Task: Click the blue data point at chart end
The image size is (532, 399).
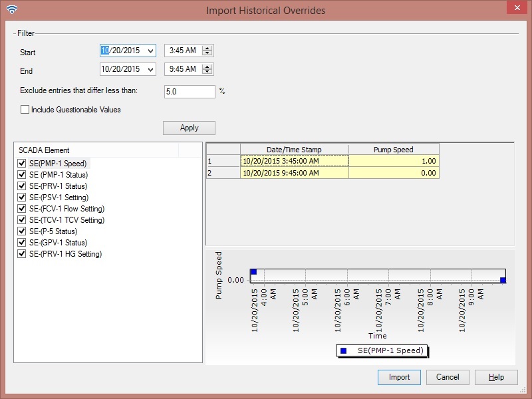Action: coord(503,280)
